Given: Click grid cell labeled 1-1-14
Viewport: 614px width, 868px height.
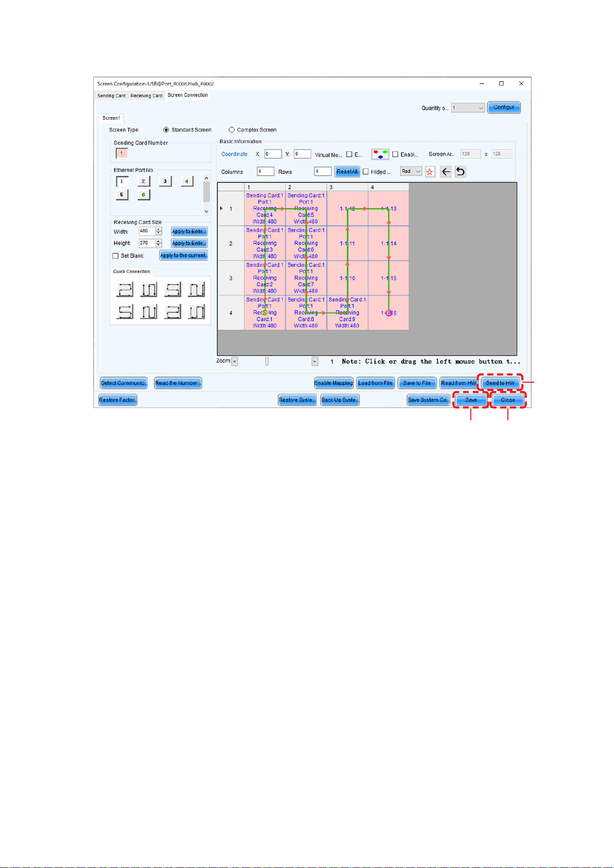Looking at the screenshot, I should [x=388, y=243].
